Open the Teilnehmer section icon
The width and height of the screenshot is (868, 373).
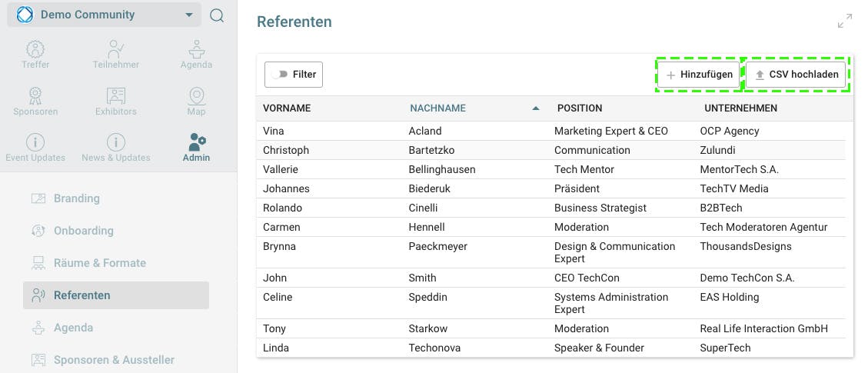pos(116,49)
